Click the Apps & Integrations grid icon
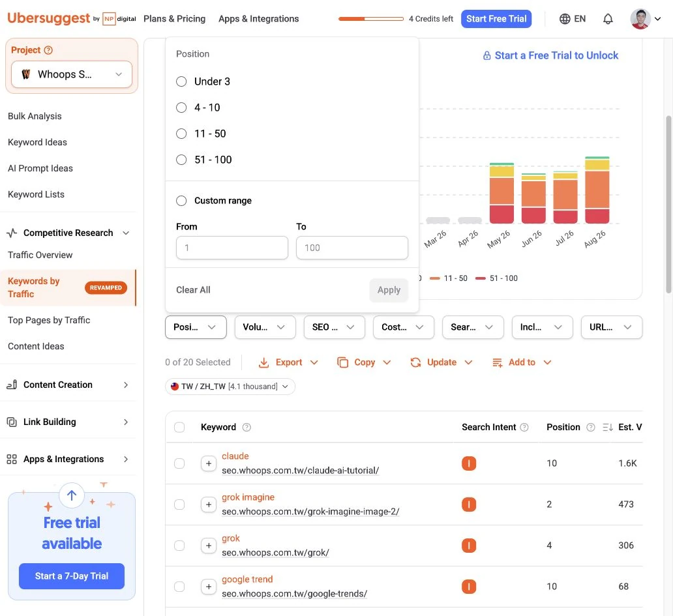 [12, 459]
